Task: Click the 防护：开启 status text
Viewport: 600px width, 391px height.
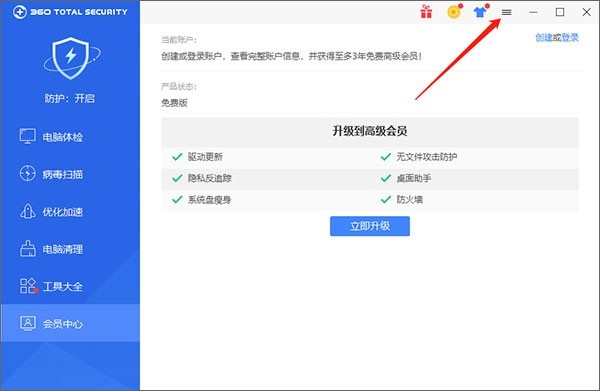Action: click(x=70, y=98)
